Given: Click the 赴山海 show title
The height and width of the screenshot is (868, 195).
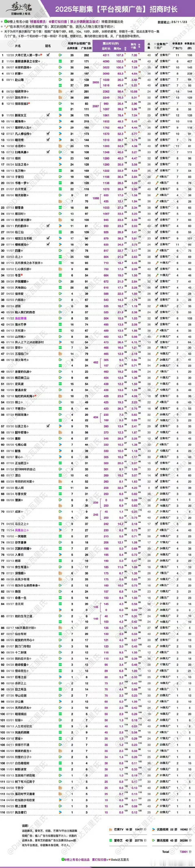Looking at the screenshot, I should pyautogui.click(x=19, y=80).
